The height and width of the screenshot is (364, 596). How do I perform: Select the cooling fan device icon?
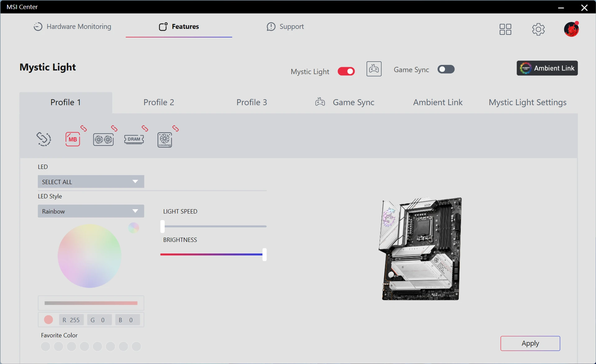pyautogui.click(x=165, y=140)
